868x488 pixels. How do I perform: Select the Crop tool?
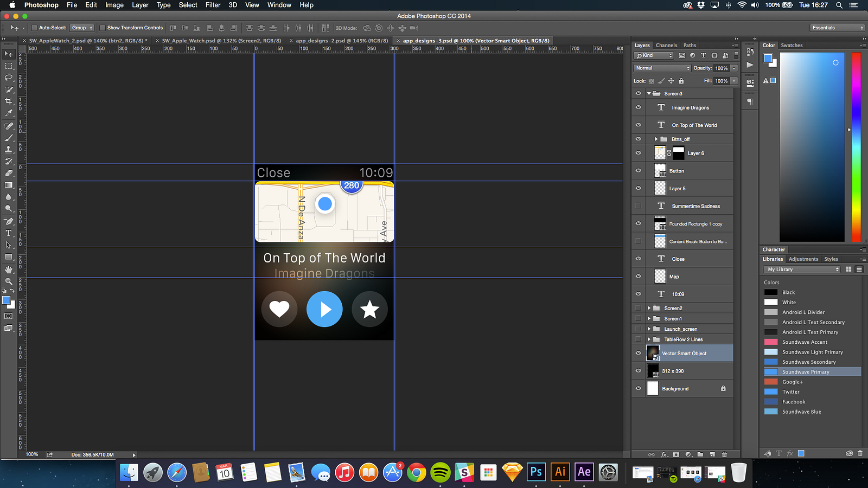pos(9,101)
